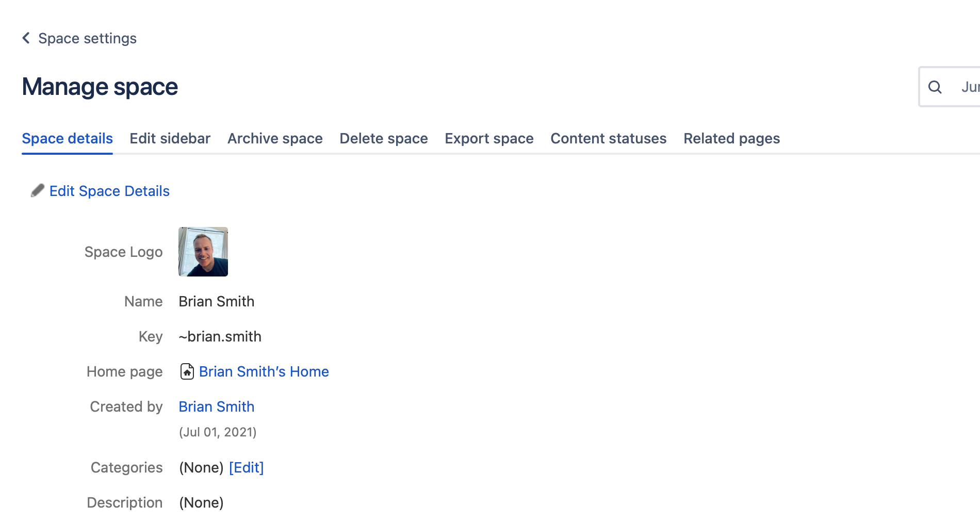Click the pencil icon before Edit Space Details
Screen dimensions: 980x521
[37, 191]
